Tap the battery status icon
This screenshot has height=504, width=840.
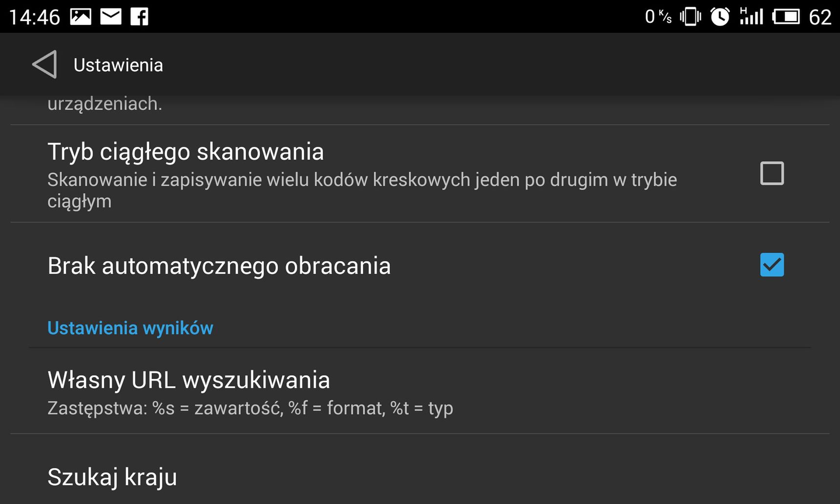pos(786,17)
